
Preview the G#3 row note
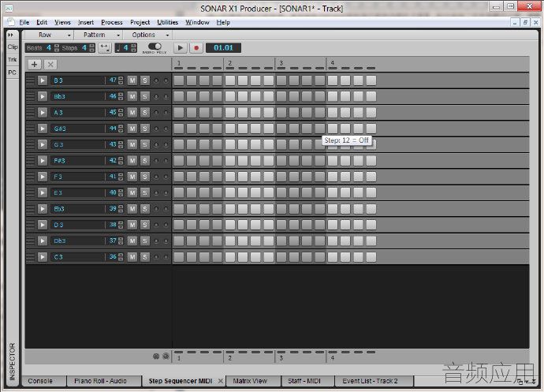pos(43,129)
